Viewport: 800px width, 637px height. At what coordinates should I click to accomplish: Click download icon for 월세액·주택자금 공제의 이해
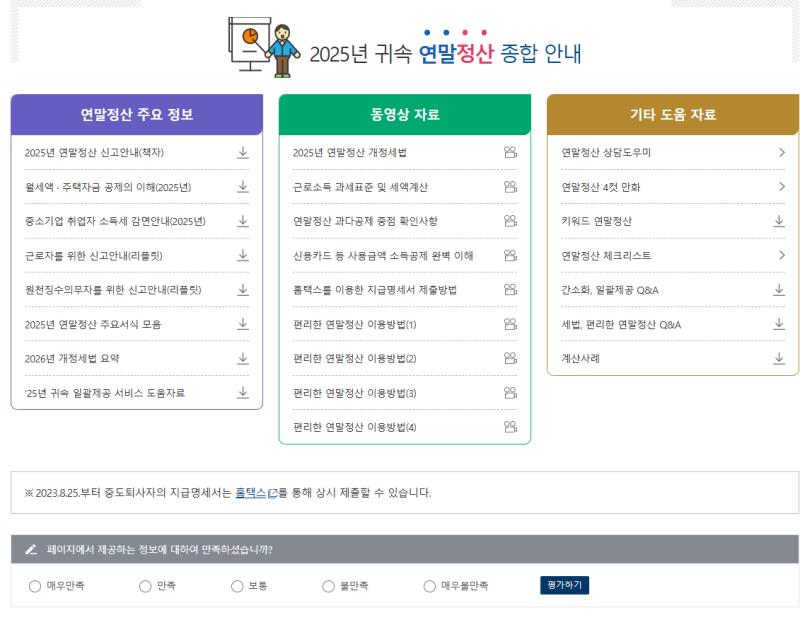click(243, 187)
